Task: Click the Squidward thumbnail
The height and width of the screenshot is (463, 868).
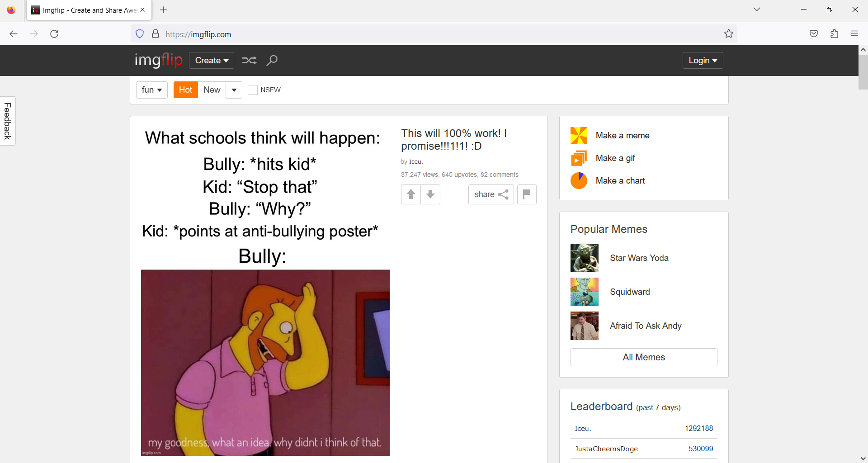Action: point(585,292)
